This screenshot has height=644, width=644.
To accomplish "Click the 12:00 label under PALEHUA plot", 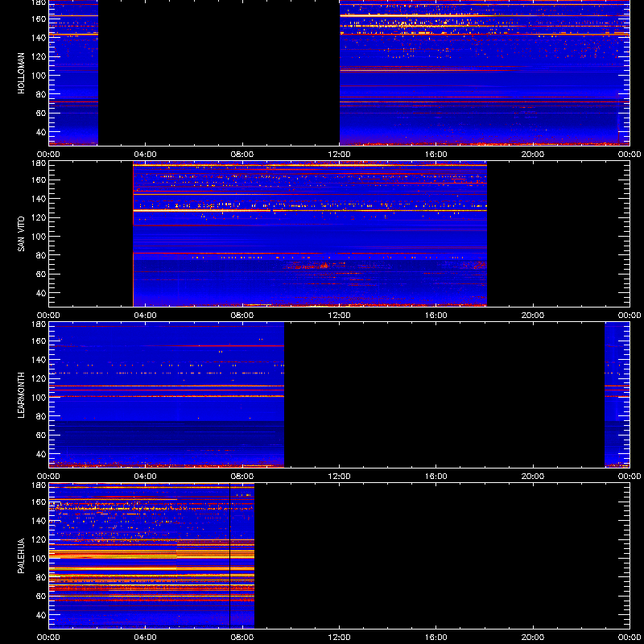I will (x=339, y=638).
